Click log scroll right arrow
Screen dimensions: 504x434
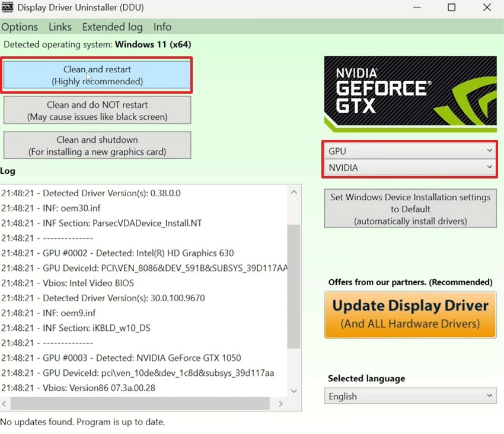pos(280,403)
